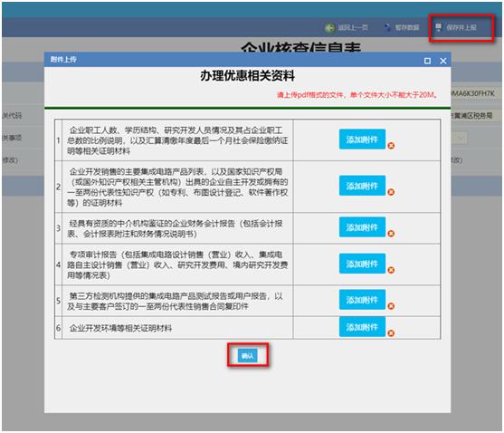The height and width of the screenshot is (433, 504).
Task: Remove attachment using red icon in row 3
Action: [391, 234]
